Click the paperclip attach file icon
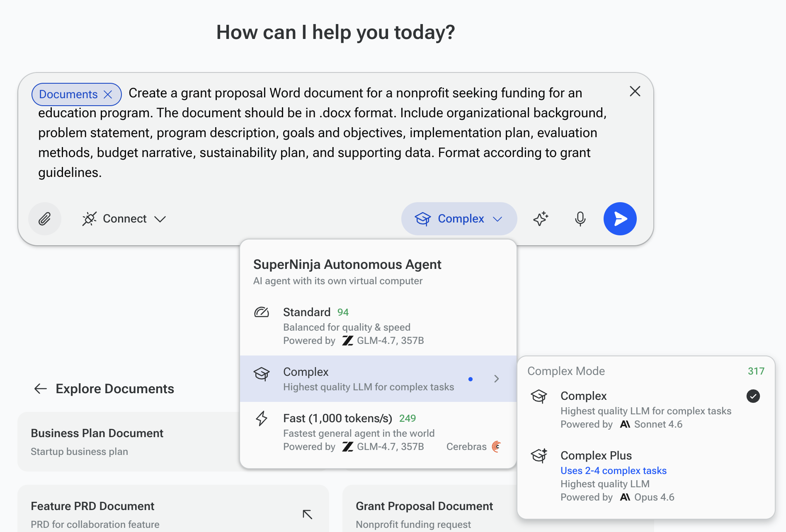Image resolution: width=786 pixels, height=532 pixels. [x=45, y=219]
